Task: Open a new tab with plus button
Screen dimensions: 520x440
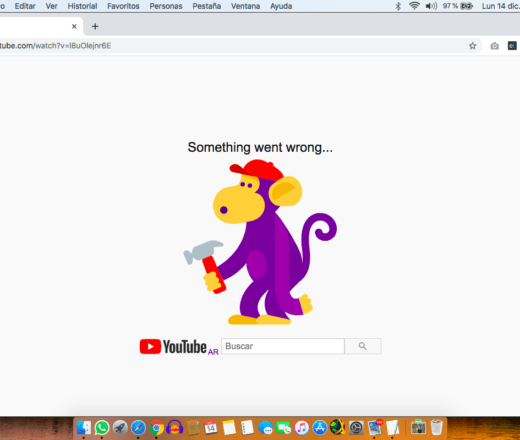Action: pos(95,26)
